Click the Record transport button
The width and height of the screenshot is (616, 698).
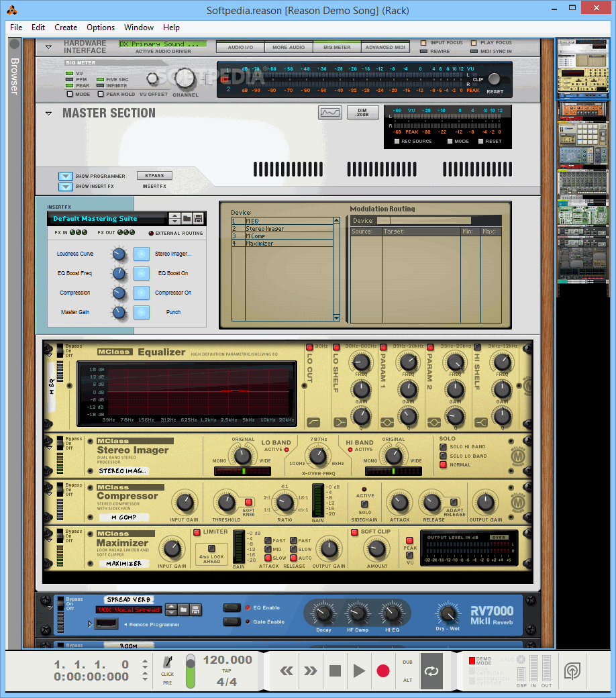pos(382,671)
